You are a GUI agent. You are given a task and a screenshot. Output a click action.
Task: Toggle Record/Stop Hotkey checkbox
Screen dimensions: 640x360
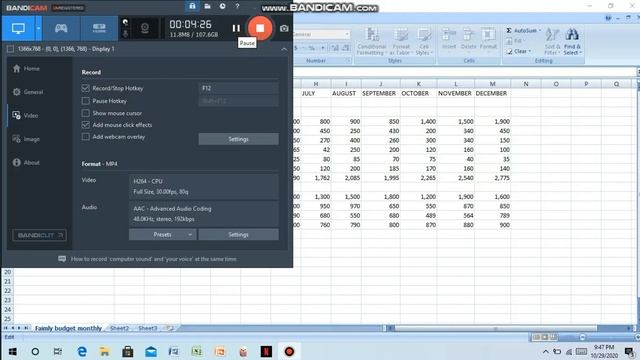pyautogui.click(x=85, y=88)
